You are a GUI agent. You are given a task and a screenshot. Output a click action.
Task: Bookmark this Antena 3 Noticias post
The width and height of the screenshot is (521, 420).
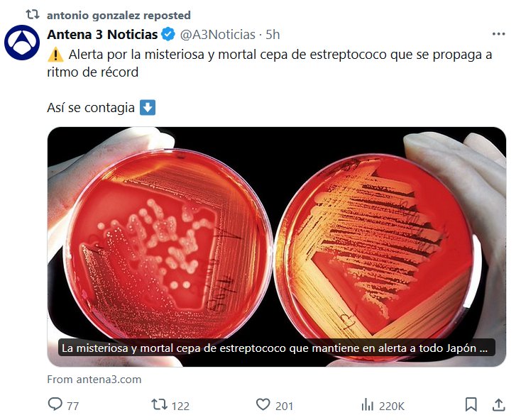pyautogui.click(x=471, y=404)
